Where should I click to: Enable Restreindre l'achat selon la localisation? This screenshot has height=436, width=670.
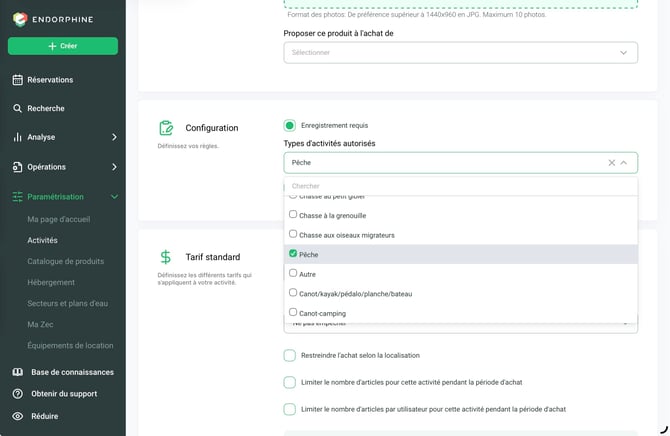click(x=289, y=355)
